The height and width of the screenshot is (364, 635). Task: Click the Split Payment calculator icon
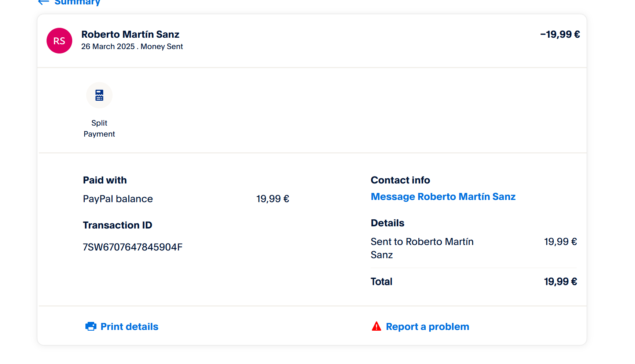[x=99, y=95]
